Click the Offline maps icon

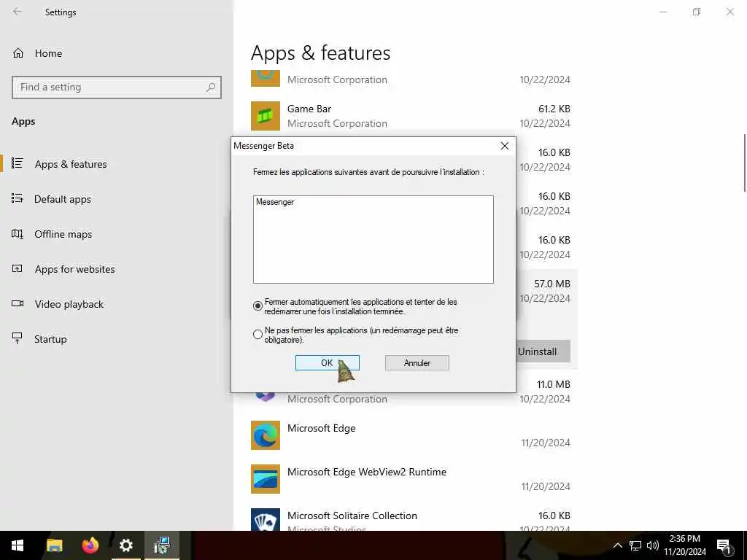[x=18, y=234]
